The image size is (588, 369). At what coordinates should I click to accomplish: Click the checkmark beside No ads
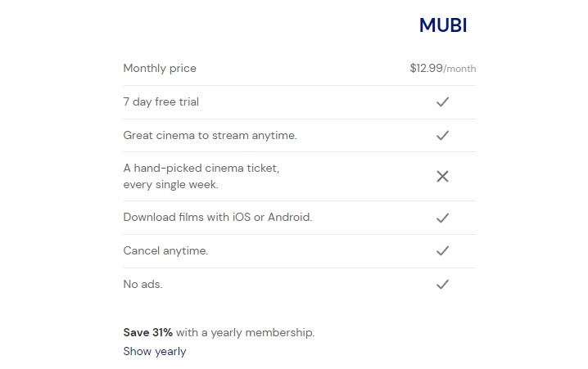point(442,284)
